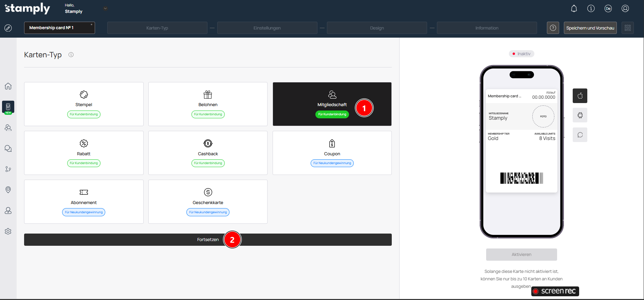Click Speichern und Vorschau button
Viewport: 644px width, 300px height.
[590, 28]
